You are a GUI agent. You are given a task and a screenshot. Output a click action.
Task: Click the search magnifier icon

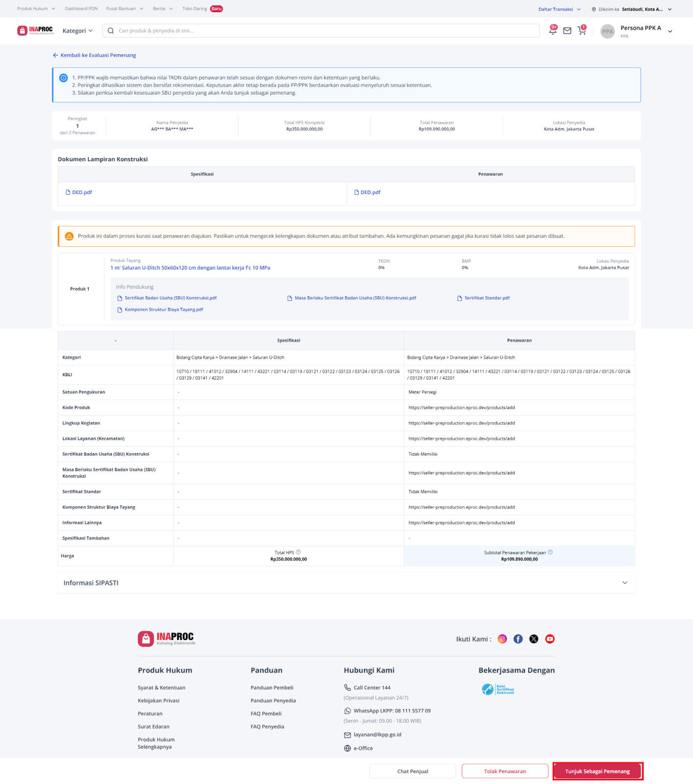click(111, 31)
